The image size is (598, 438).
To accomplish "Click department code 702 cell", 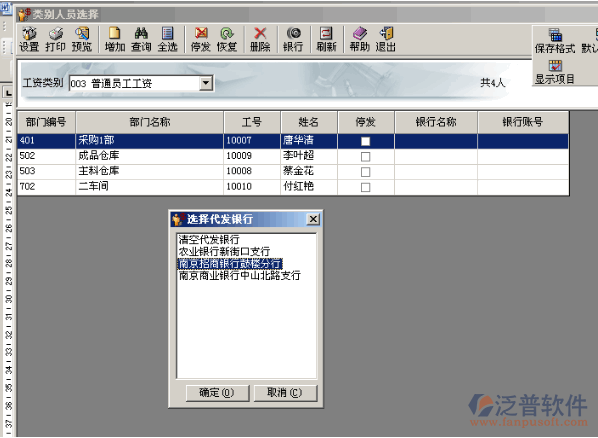I will [46, 187].
